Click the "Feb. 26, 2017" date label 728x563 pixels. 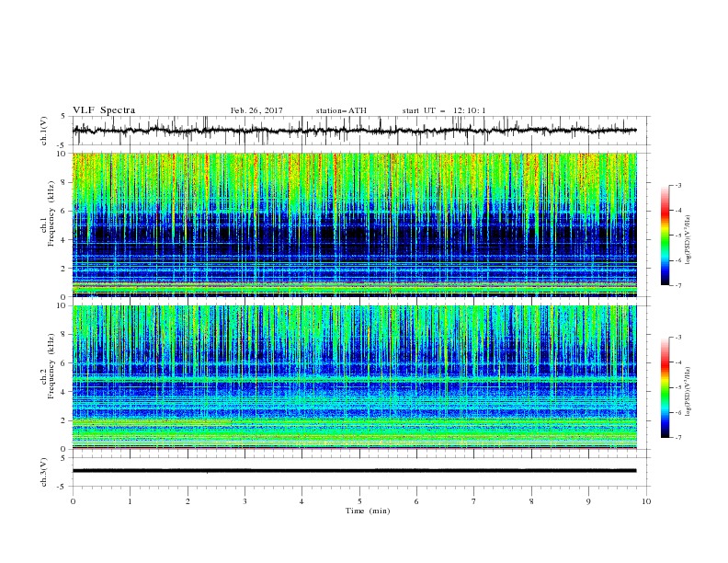click(x=256, y=110)
